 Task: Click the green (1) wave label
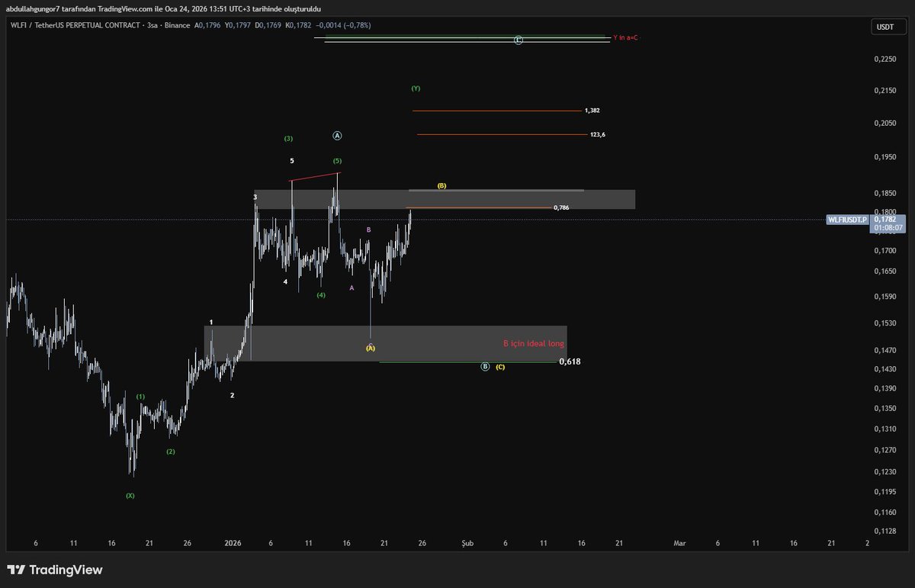coord(141,397)
